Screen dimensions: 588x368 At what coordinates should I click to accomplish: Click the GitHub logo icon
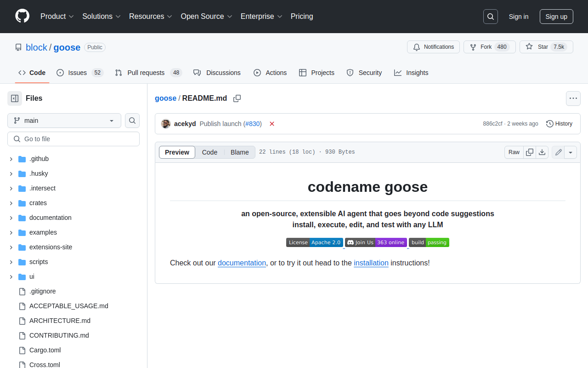point(22,16)
